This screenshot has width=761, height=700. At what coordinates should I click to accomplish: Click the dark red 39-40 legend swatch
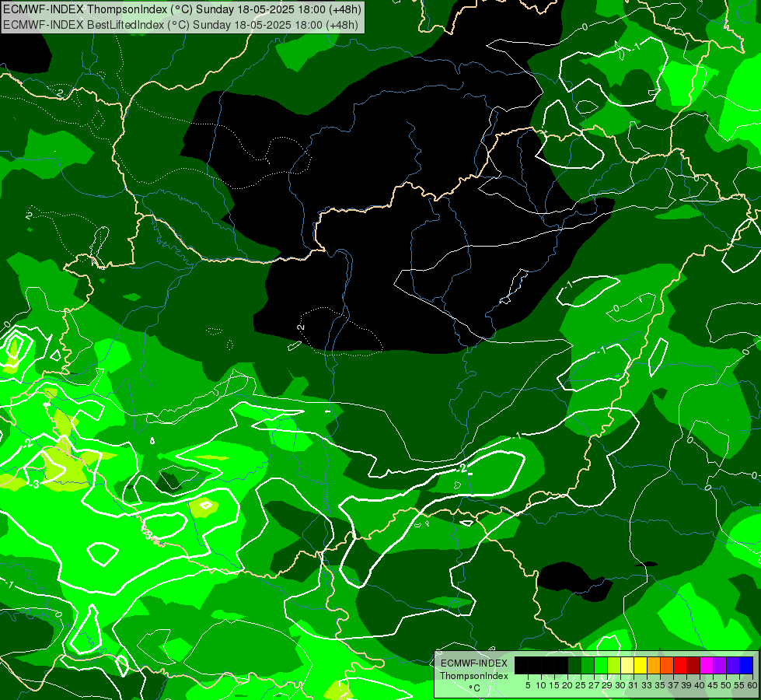pyautogui.click(x=693, y=666)
